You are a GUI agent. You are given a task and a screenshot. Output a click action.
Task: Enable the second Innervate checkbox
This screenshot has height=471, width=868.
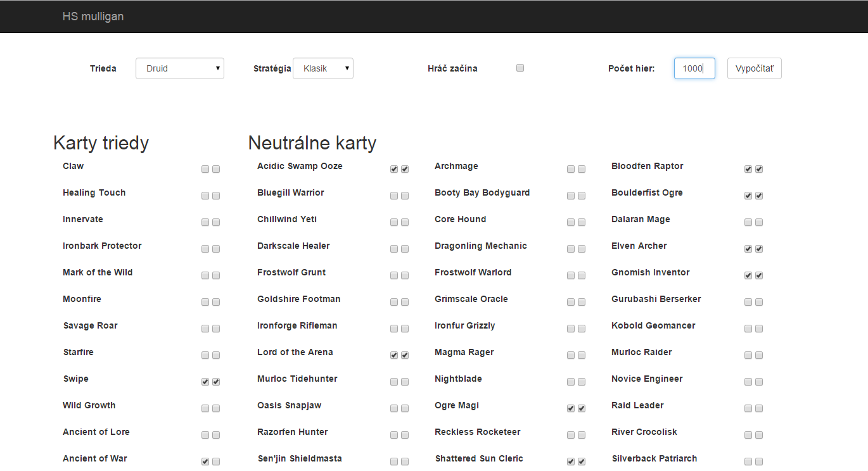(x=216, y=222)
